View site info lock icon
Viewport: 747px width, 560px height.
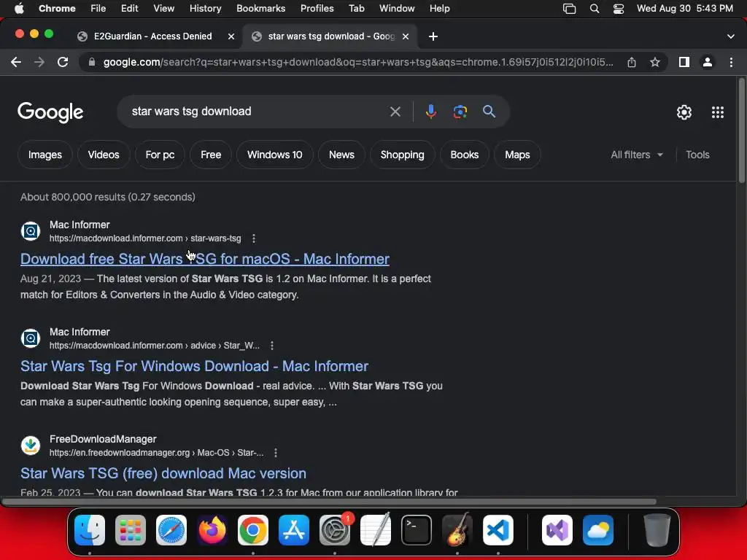92,62
